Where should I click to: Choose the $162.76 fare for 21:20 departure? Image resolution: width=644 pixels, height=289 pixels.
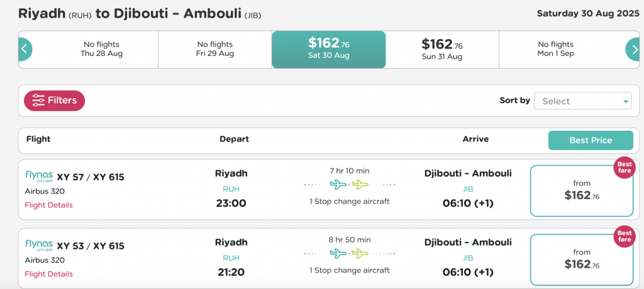click(x=582, y=259)
